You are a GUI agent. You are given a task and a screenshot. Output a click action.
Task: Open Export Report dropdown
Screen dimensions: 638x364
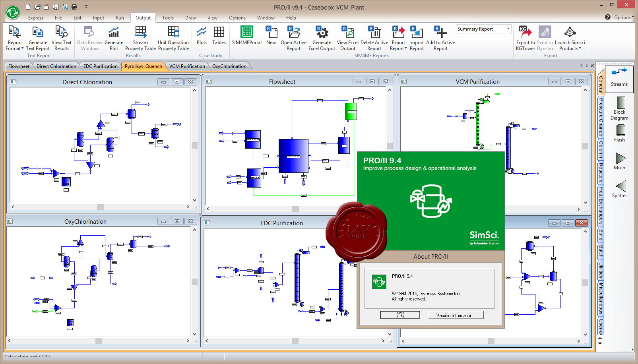click(x=398, y=38)
